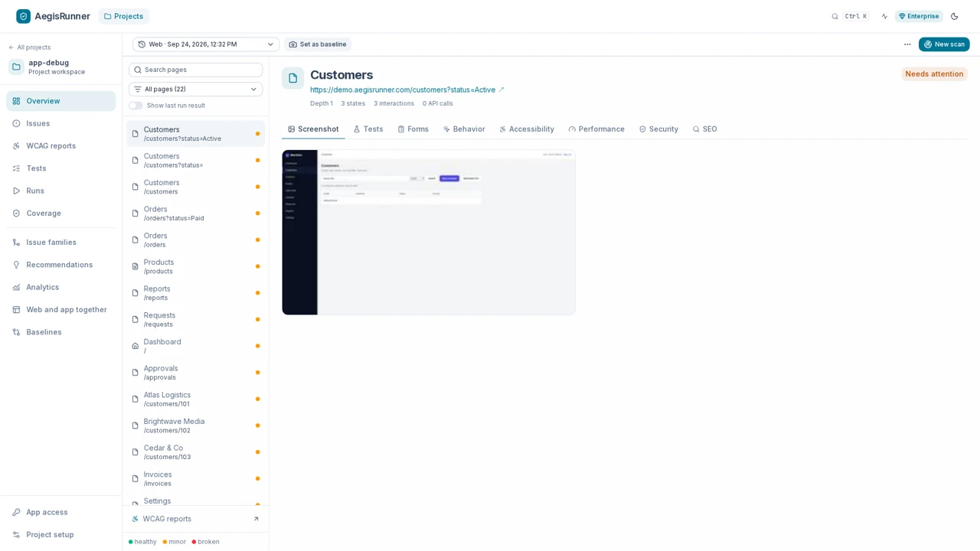Click the WCAG reports sidebar icon
This screenshot has height=551, width=980.
click(x=16, y=145)
